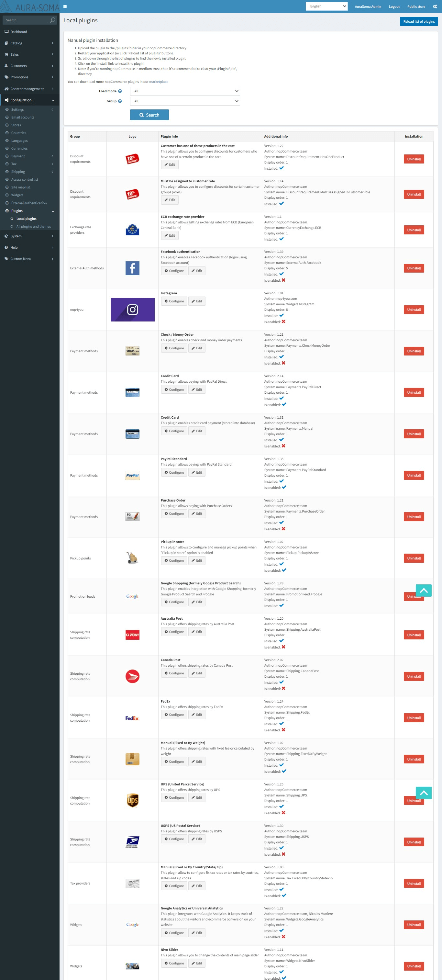Follow the marketplace link
The image size is (442, 980).
[x=159, y=82]
